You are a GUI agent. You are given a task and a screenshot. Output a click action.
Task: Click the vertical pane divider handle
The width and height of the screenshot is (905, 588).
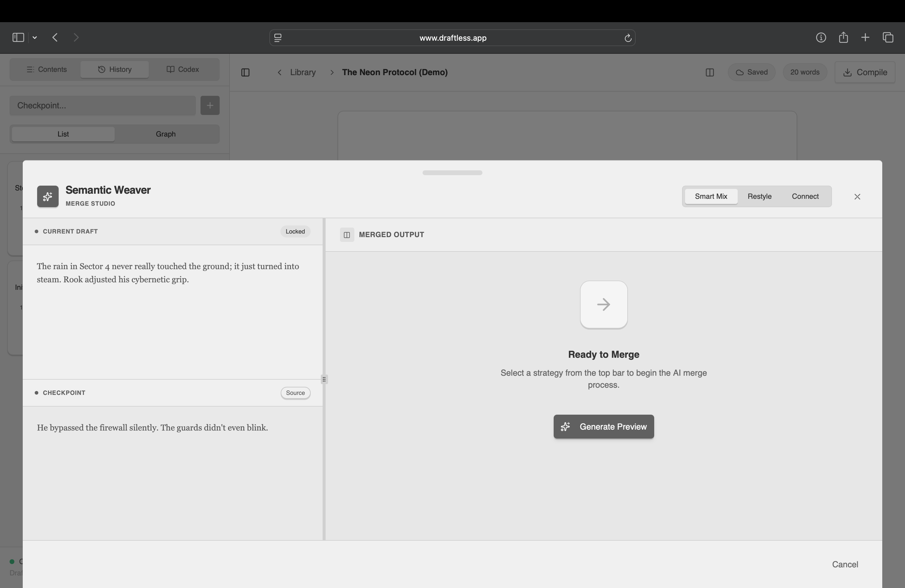(324, 379)
